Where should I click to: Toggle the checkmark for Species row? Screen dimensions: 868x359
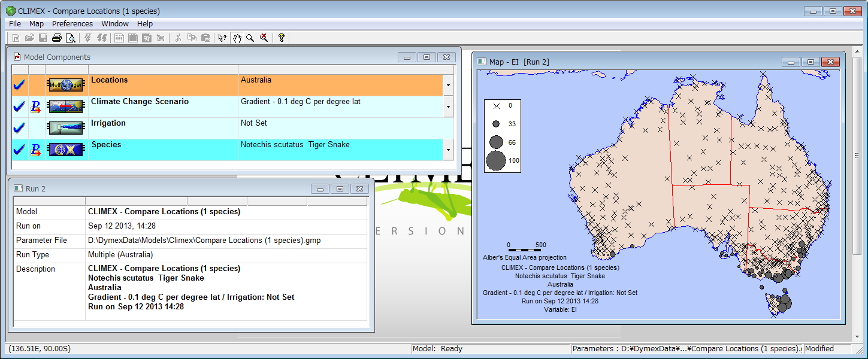pyautogui.click(x=19, y=150)
